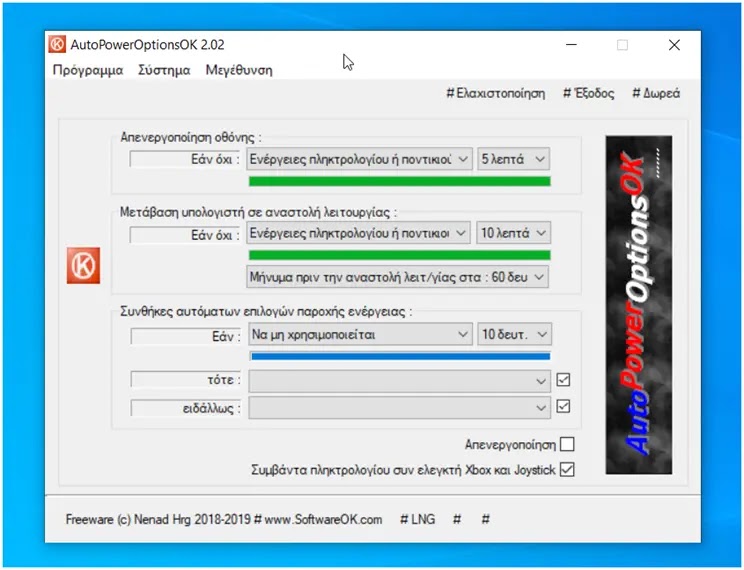Viewport: 744px width, 570px height.
Task: Open the 10 λεπτά time dropdown
Action: click(x=513, y=233)
